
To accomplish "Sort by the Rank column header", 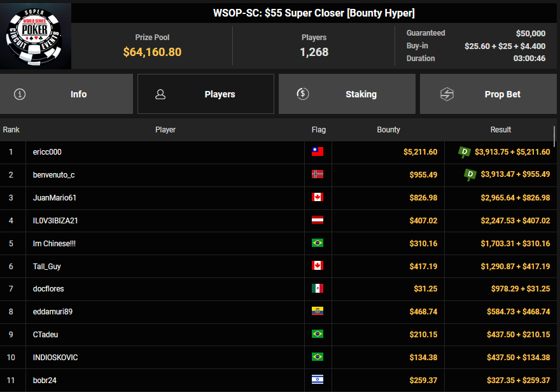I will pos(11,130).
